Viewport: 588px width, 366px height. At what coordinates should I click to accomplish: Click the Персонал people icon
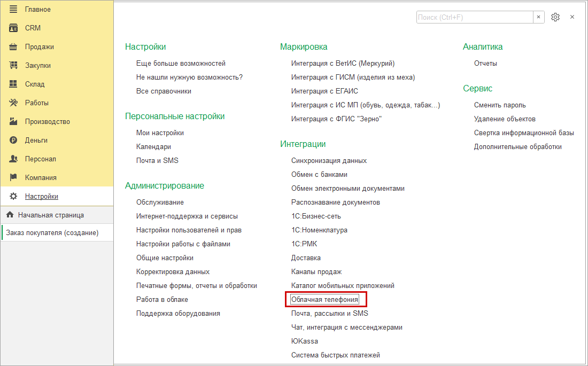(13, 159)
